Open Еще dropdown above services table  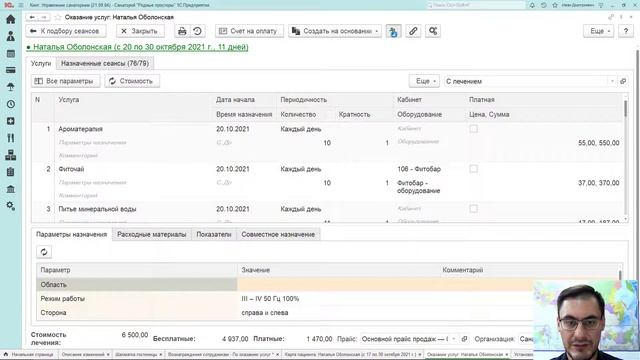424,81
